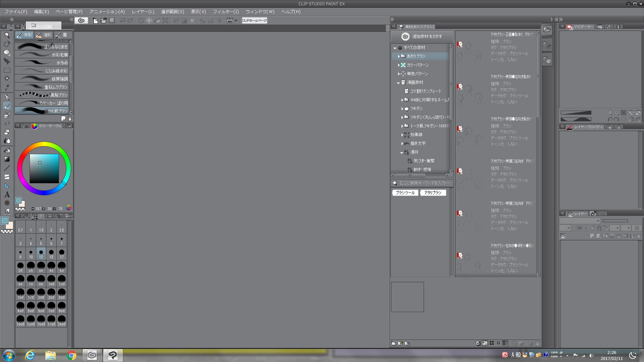Click 追加素材をさがす button
Viewport: 644px width, 362px height.
[422, 36]
